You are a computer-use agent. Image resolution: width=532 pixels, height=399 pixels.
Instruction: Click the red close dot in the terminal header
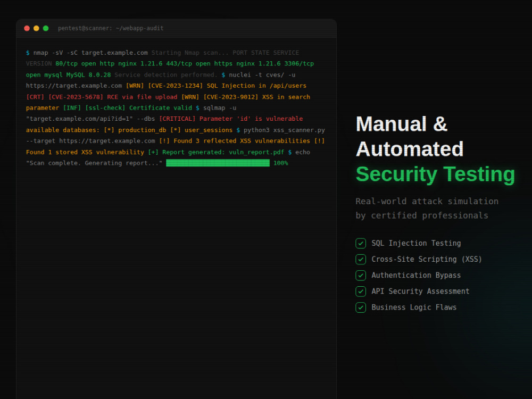point(27,29)
